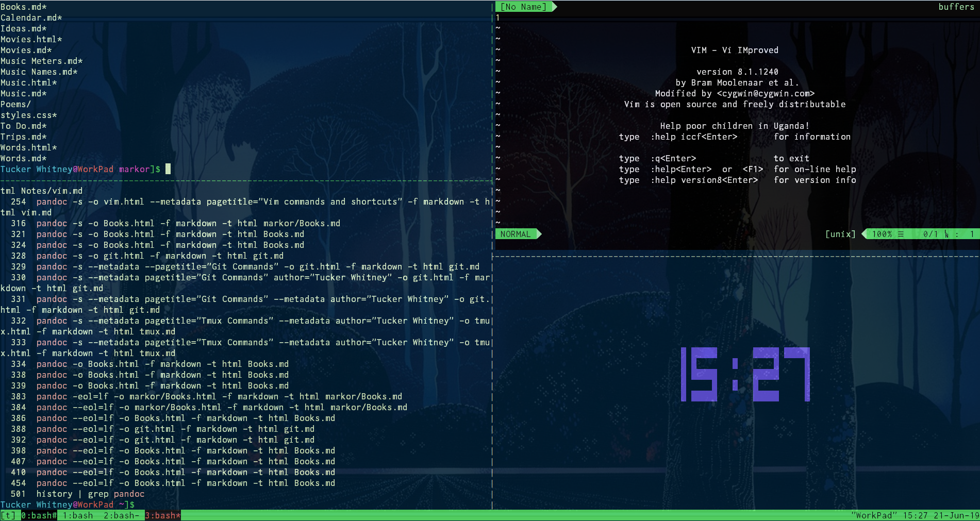Click the :help iccf<Enter> text in Vim
This screenshot has height=521, width=980.
tap(693, 137)
